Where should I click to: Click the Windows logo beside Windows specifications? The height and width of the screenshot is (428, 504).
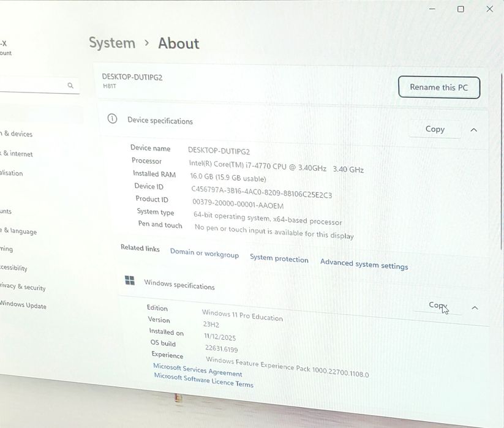click(130, 280)
